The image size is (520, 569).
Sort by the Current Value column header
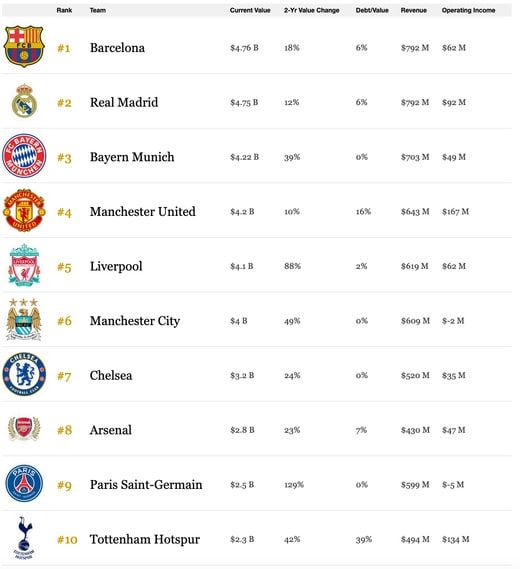(x=250, y=10)
